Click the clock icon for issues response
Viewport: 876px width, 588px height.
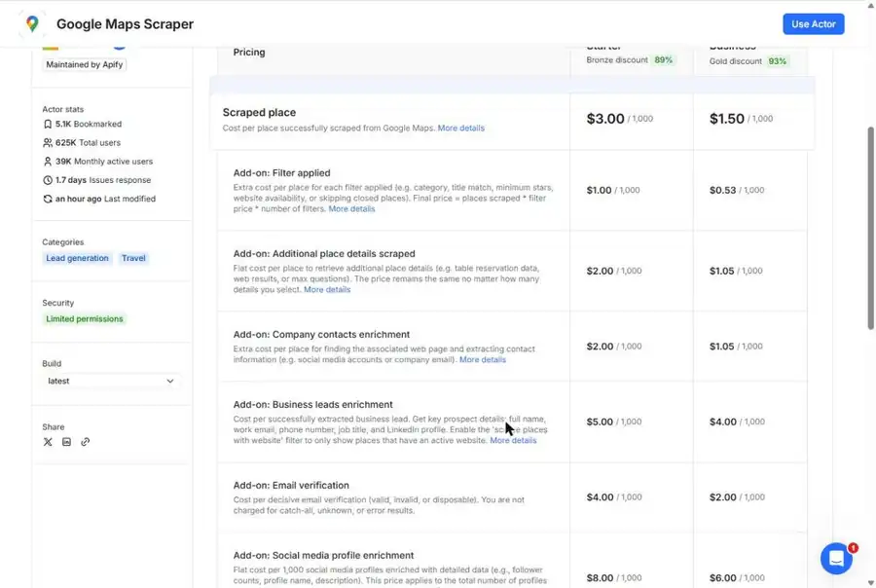click(x=48, y=180)
